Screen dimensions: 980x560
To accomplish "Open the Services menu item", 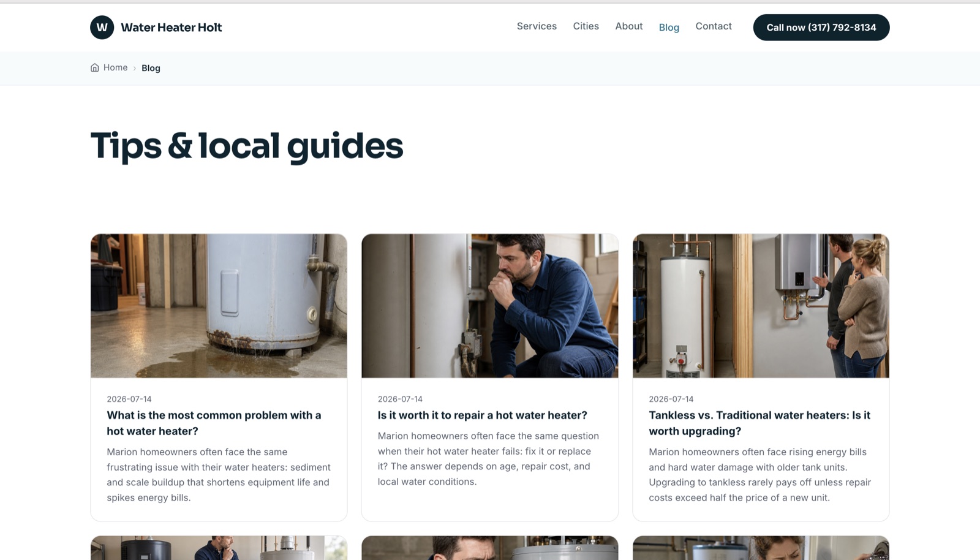I will click(537, 26).
